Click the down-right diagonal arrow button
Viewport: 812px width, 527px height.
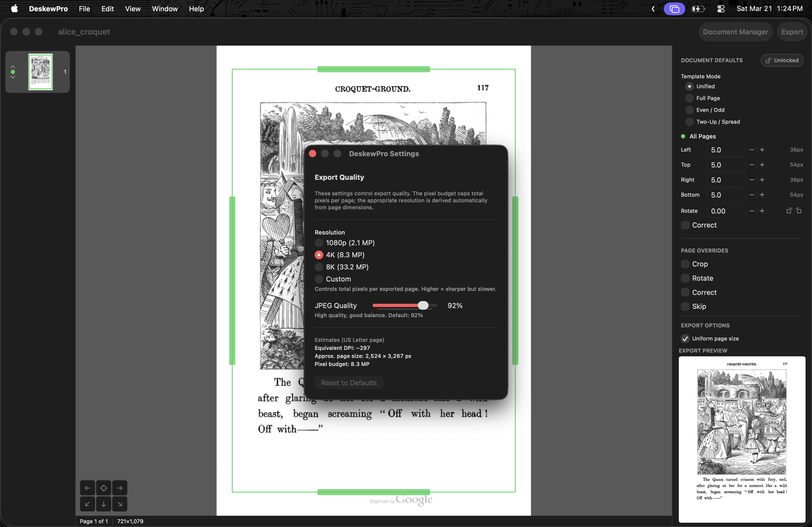pos(120,504)
